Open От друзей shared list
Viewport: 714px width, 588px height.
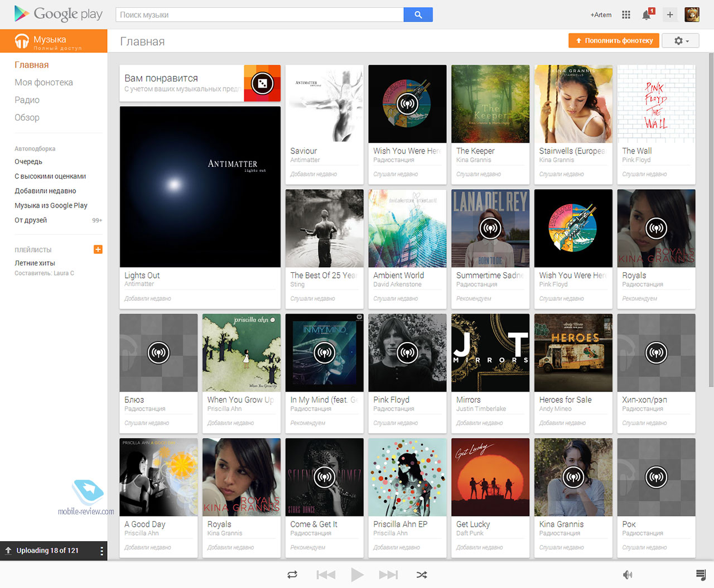point(31,220)
